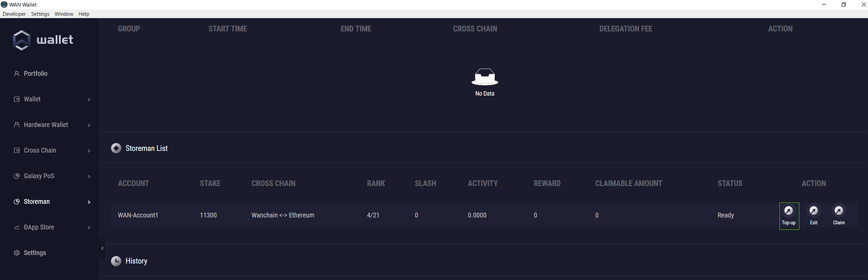
Task: Click the Ready status cell
Action: click(726, 215)
